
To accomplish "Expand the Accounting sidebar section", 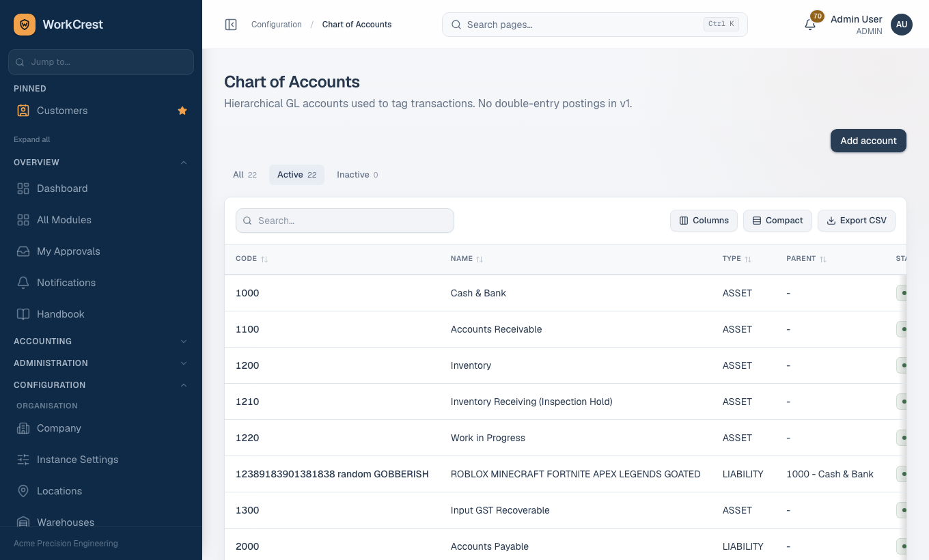I will coord(101,341).
